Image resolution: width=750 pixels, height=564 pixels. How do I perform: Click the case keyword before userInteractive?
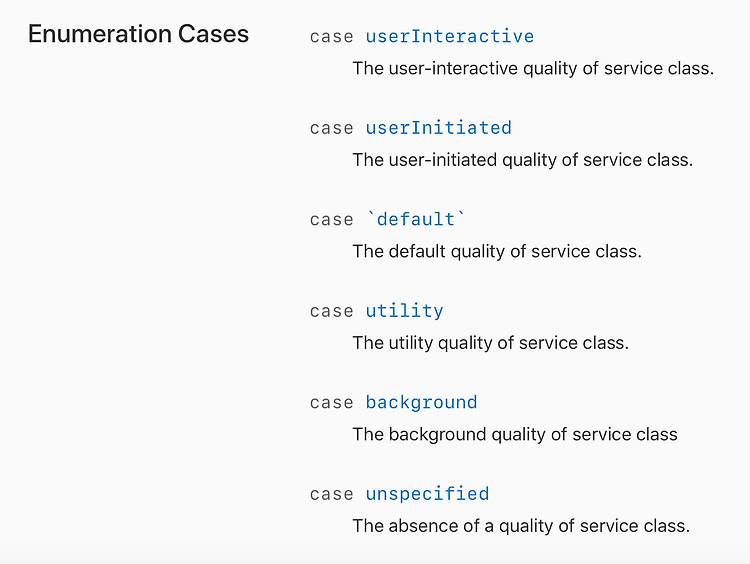coord(331,37)
